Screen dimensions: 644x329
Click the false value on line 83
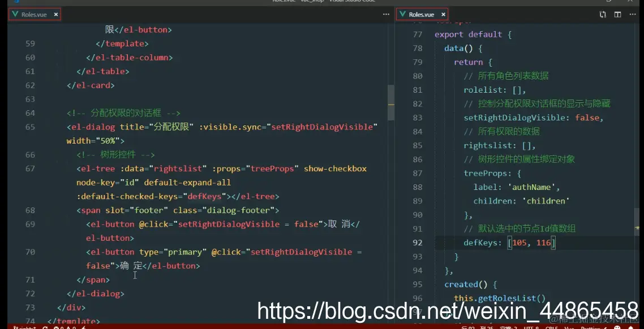pyautogui.click(x=587, y=118)
